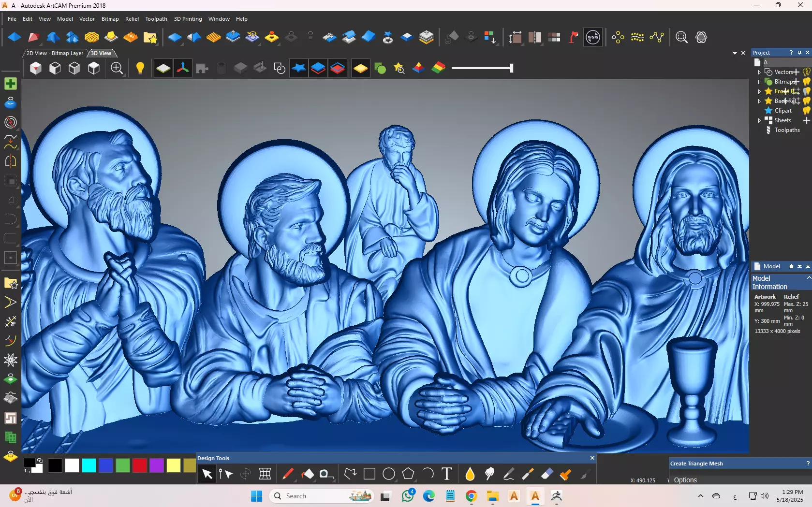
Task: Open the File menu
Action: click(x=12, y=19)
